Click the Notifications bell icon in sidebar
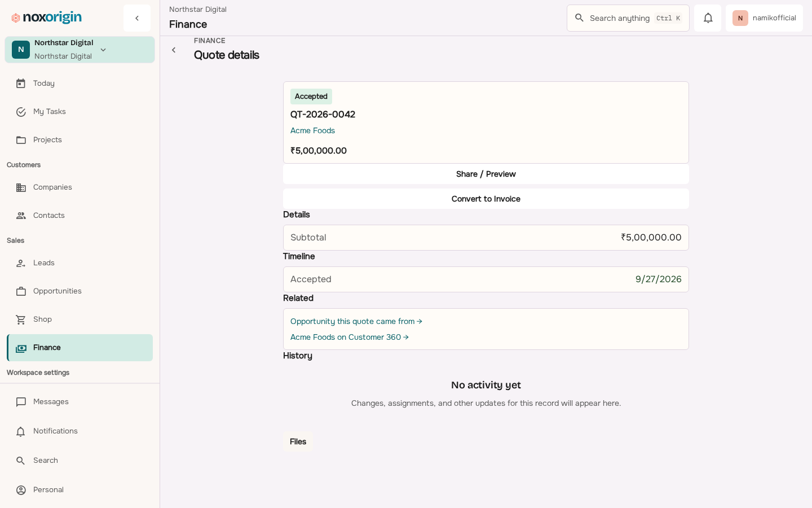The image size is (812, 508). pos(21,431)
